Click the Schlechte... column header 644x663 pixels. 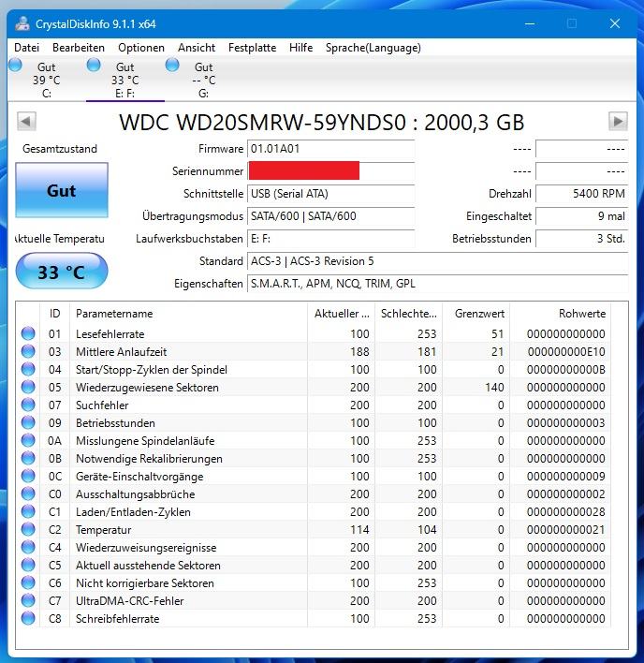point(409,314)
